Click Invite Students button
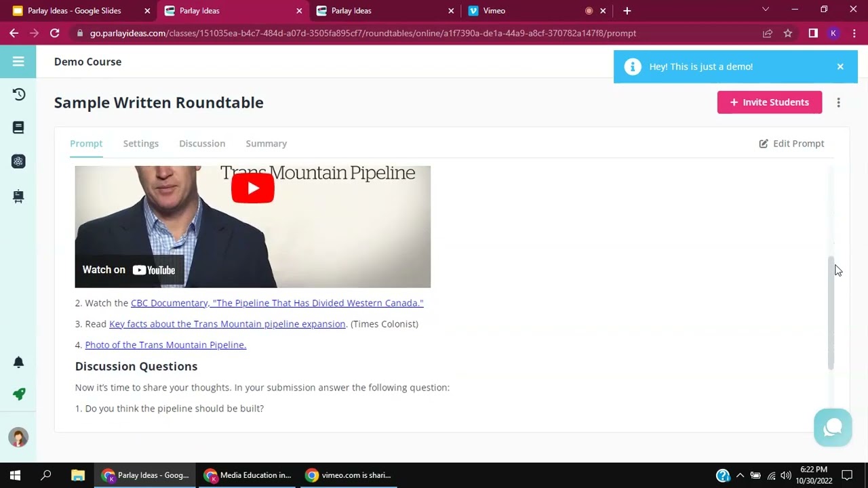 click(x=770, y=102)
